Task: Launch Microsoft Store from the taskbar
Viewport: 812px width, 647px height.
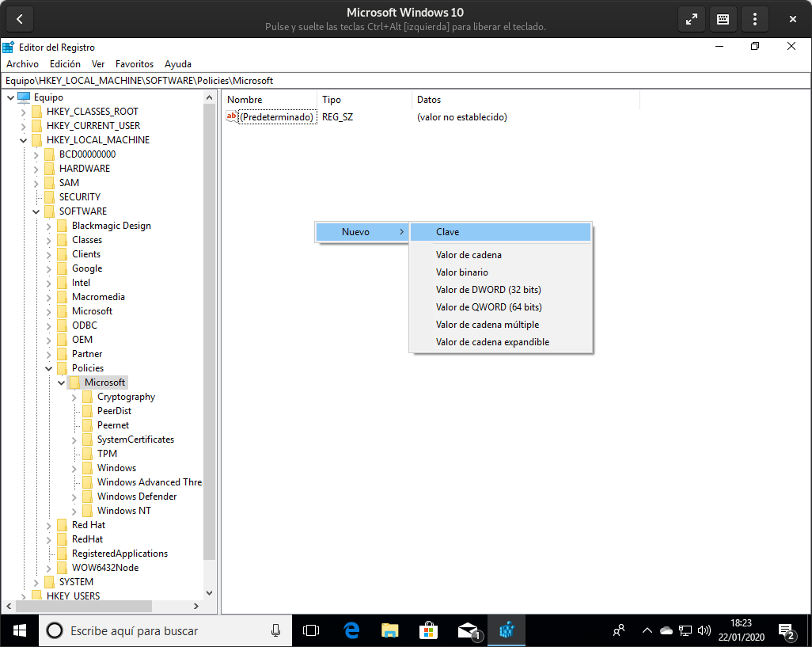Action: (x=428, y=630)
